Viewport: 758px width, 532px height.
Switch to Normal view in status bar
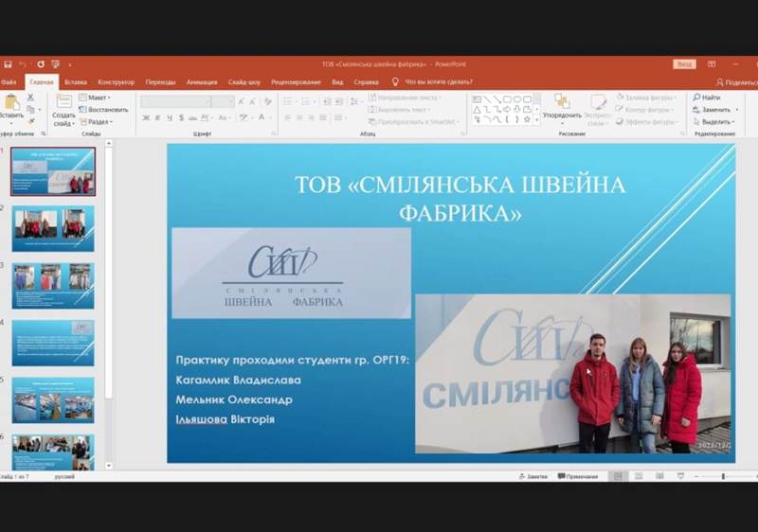click(x=619, y=476)
